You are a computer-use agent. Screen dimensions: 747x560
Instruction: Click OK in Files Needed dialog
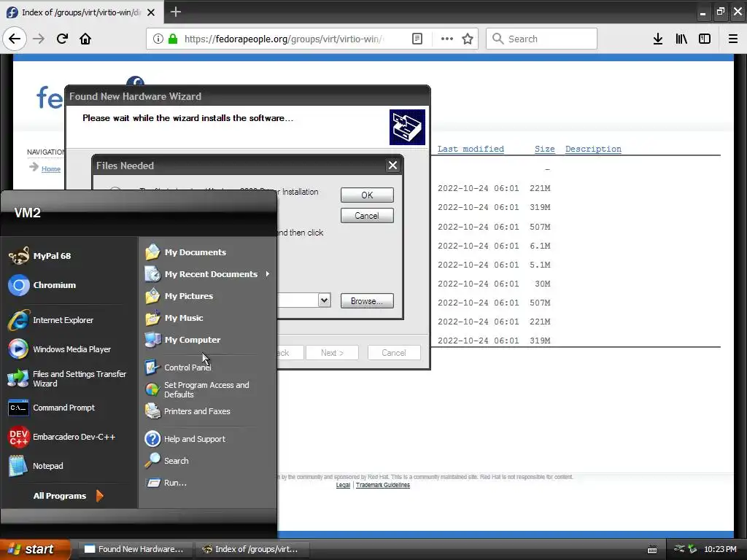tap(367, 195)
